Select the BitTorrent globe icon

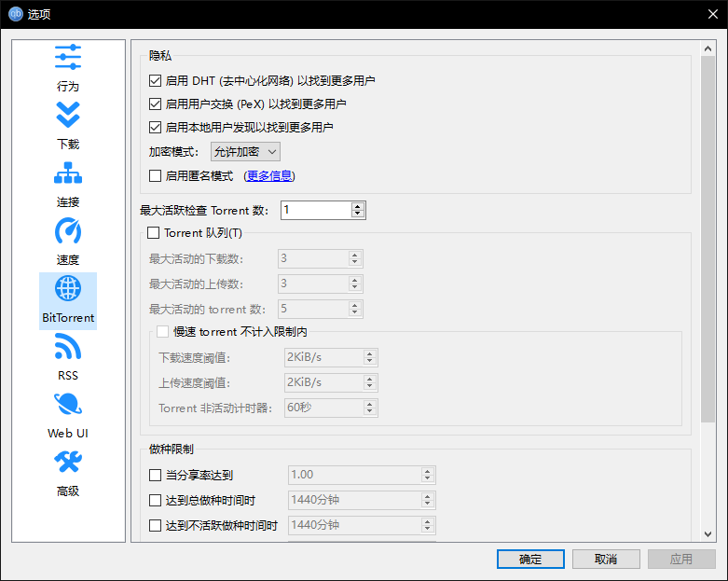pos(68,288)
